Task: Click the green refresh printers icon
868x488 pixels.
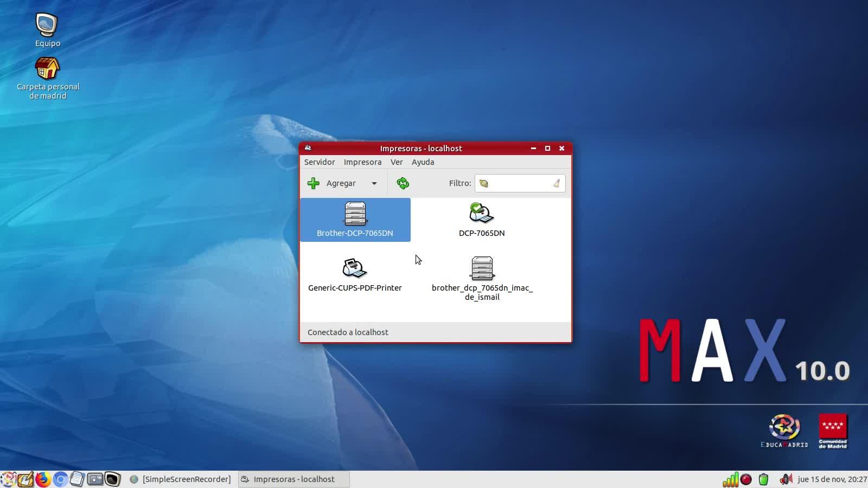Action: [x=403, y=183]
